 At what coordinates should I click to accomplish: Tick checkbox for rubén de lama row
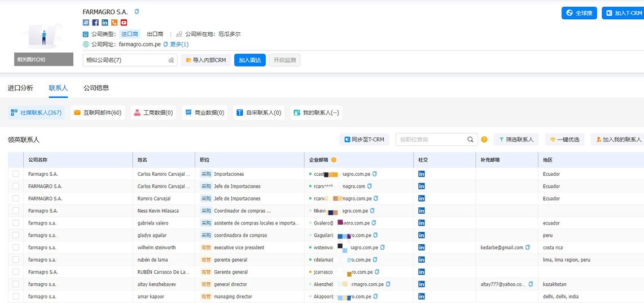point(16,260)
